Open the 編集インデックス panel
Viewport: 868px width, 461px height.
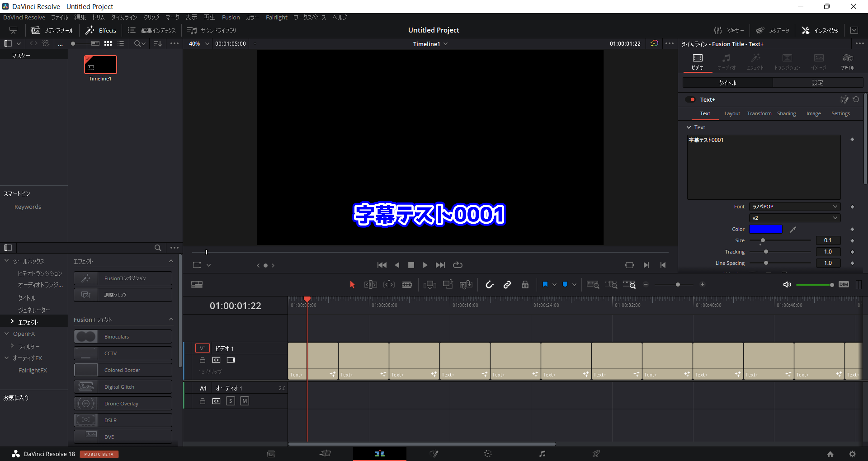[152, 31]
